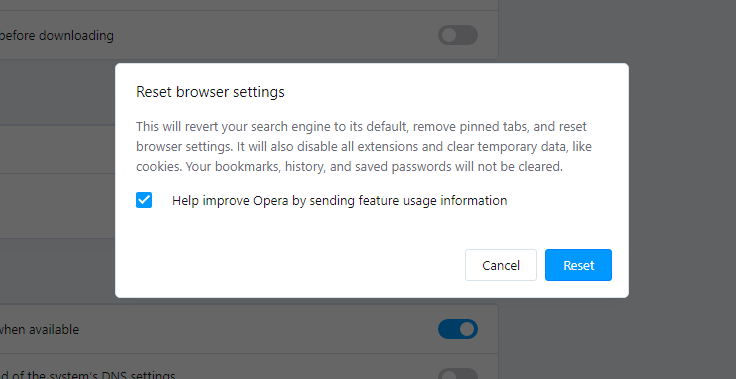Click the 'Help improve Opera' checkbox label
The image size is (736, 379).
click(x=339, y=201)
